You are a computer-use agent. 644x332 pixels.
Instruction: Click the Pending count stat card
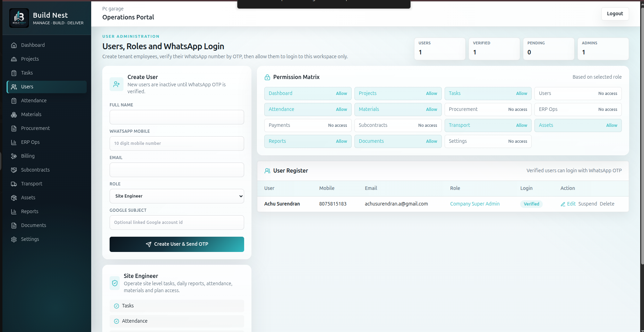click(x=549, y=49)
